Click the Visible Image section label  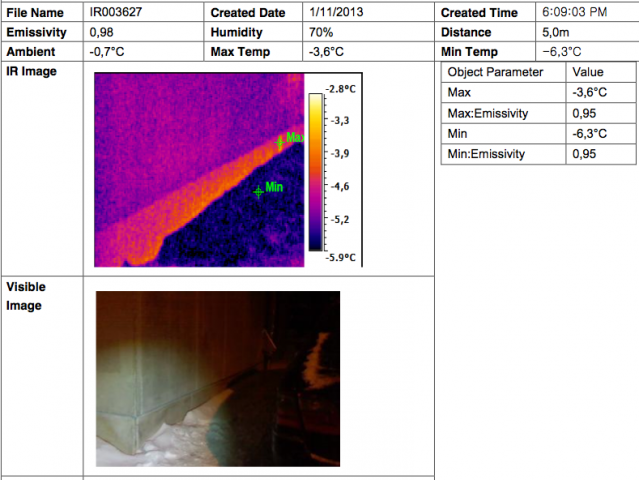[x=26, y=296]
